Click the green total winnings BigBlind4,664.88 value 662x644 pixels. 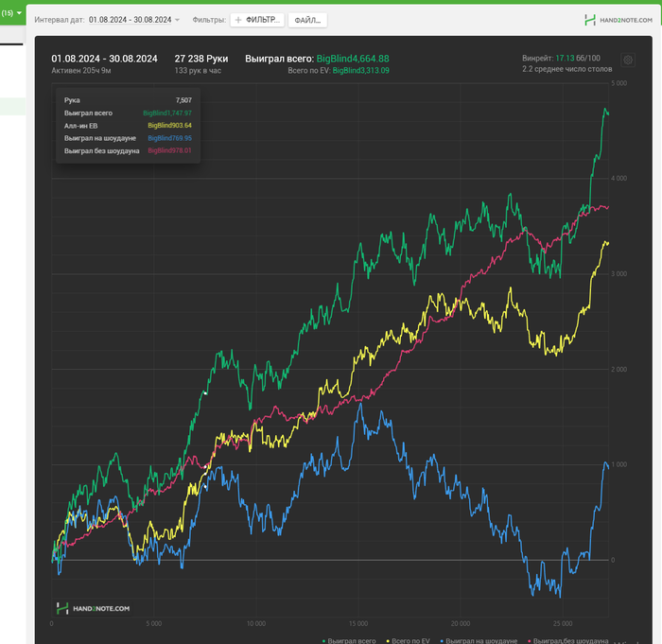353,59
